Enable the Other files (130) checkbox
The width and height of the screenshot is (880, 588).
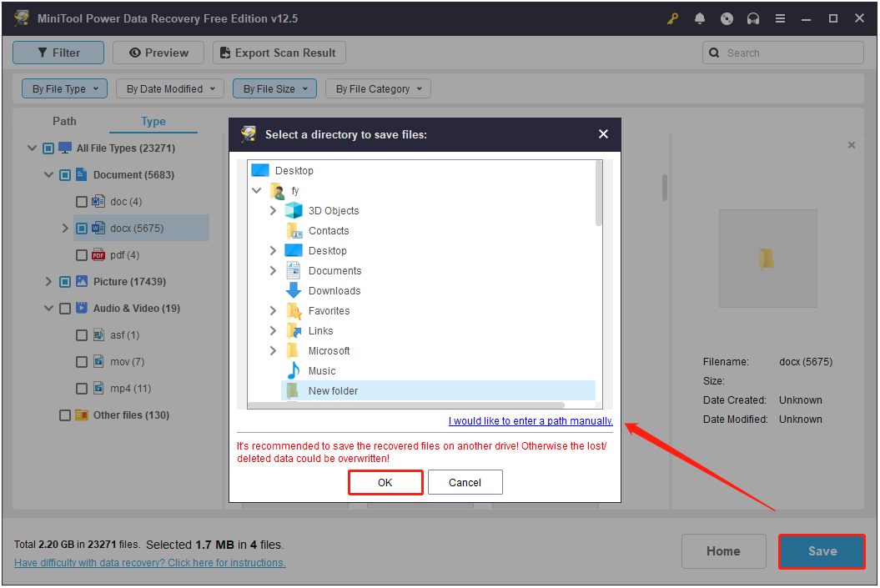pos(64,415)
